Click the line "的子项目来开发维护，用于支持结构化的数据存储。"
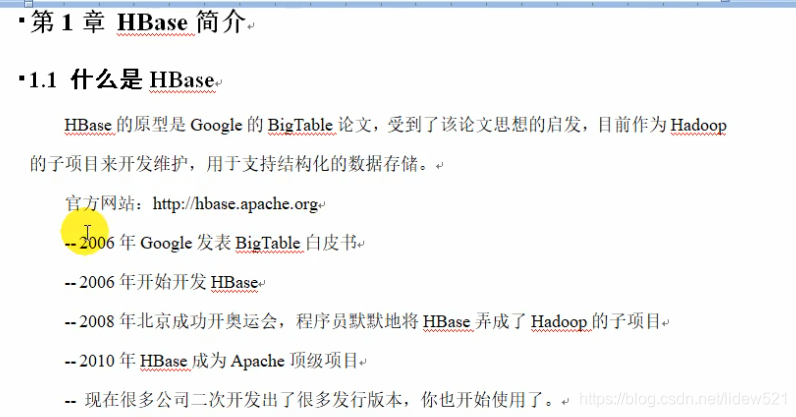The height and width of the screenshot is (417, 796). 228,164
